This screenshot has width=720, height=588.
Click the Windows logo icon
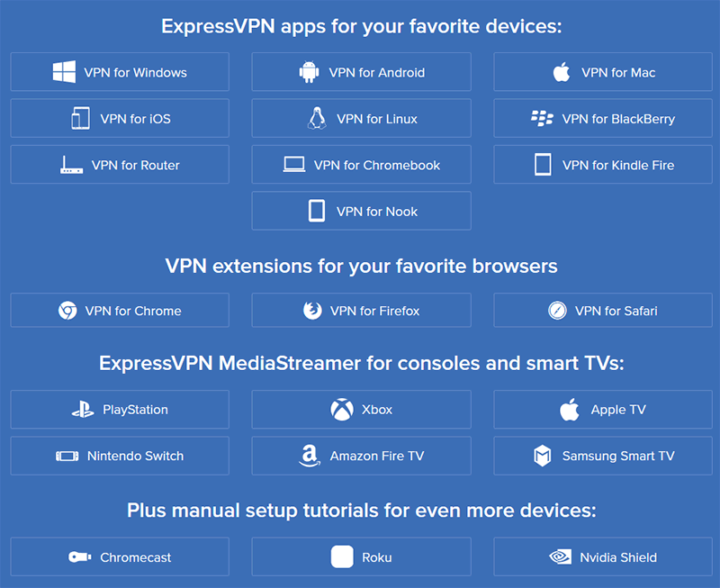(x=64, y=72)
